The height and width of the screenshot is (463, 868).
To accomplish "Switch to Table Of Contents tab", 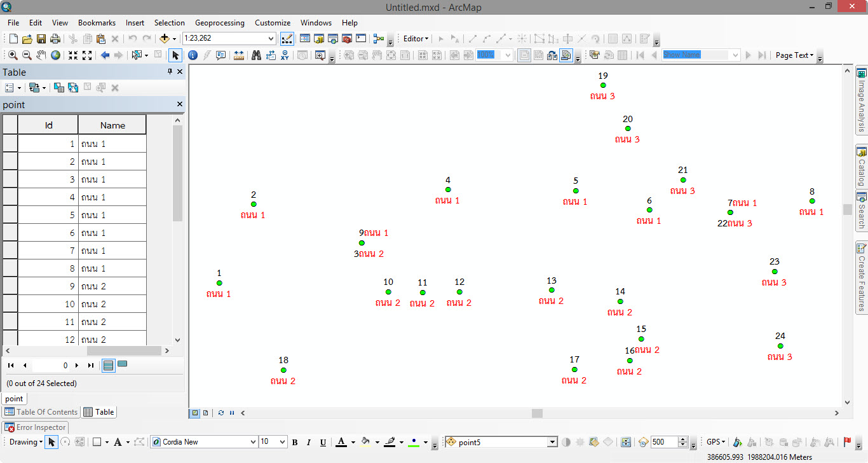I will 41,412.
